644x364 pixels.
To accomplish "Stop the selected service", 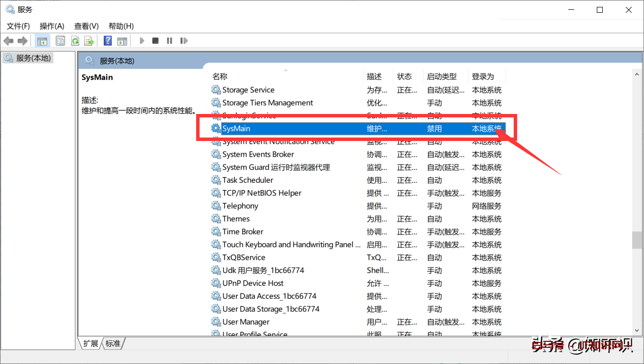I will point(155,40).
